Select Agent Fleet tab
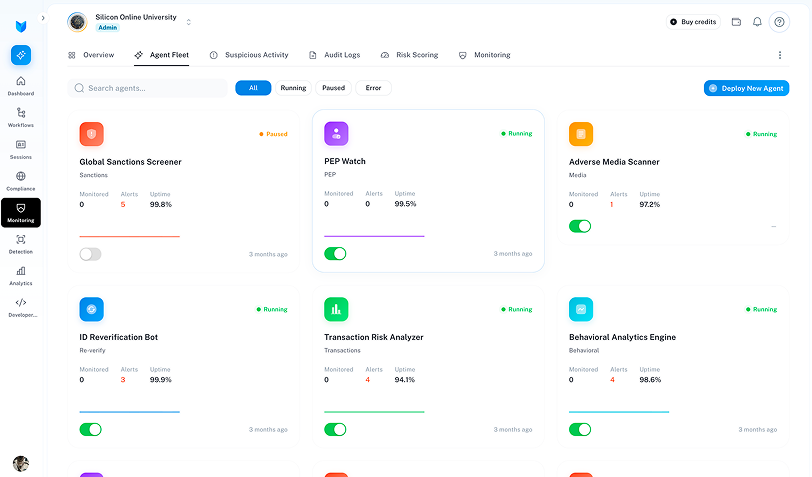The height and width of the screenshot is (477, 812). (162, 55)
